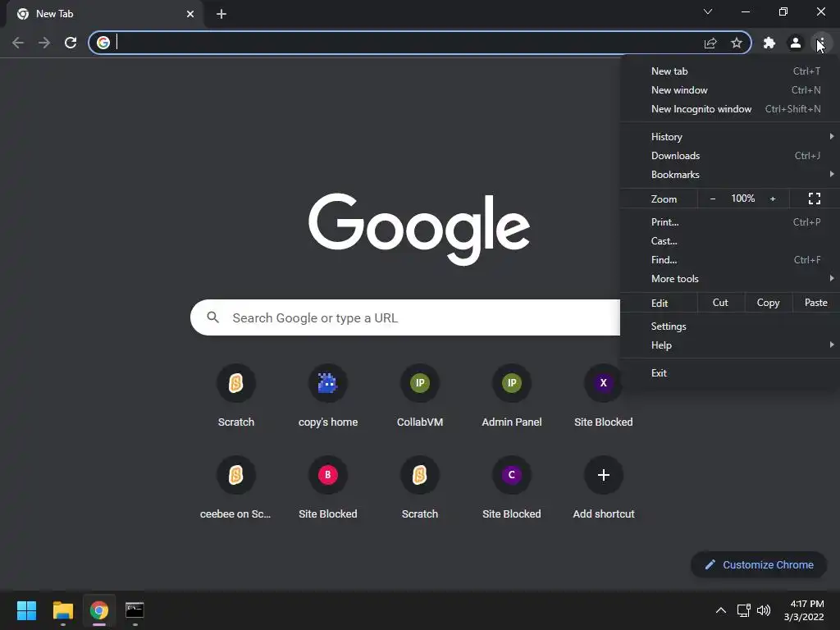
Task: Click the Customize Chrome button
Action: point(759,564)
